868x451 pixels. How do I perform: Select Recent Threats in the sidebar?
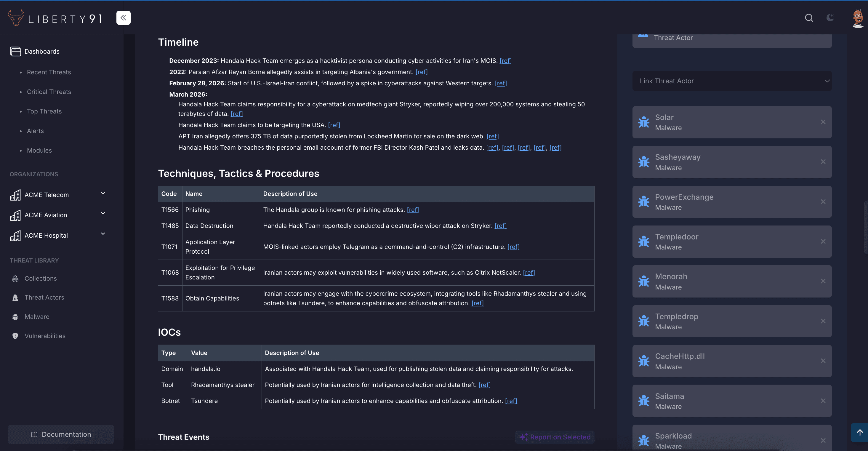click(x=49, y=72)
